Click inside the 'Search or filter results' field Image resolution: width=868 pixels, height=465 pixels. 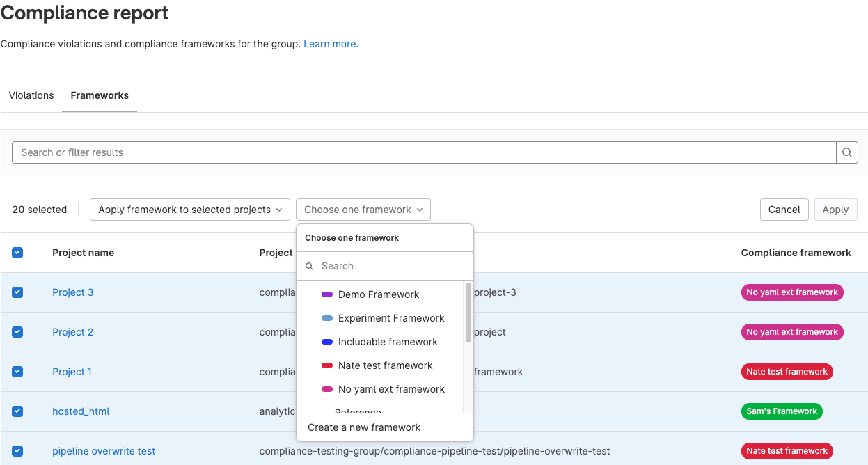pos(278,152)
